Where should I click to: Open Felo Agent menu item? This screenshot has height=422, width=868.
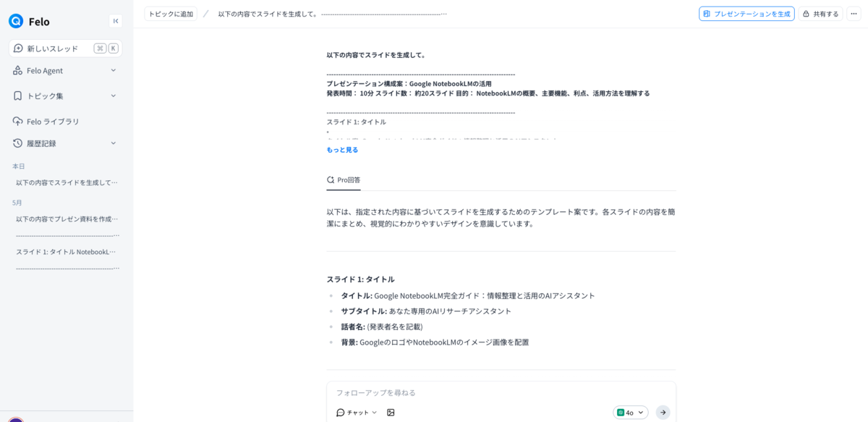point(45,70)
